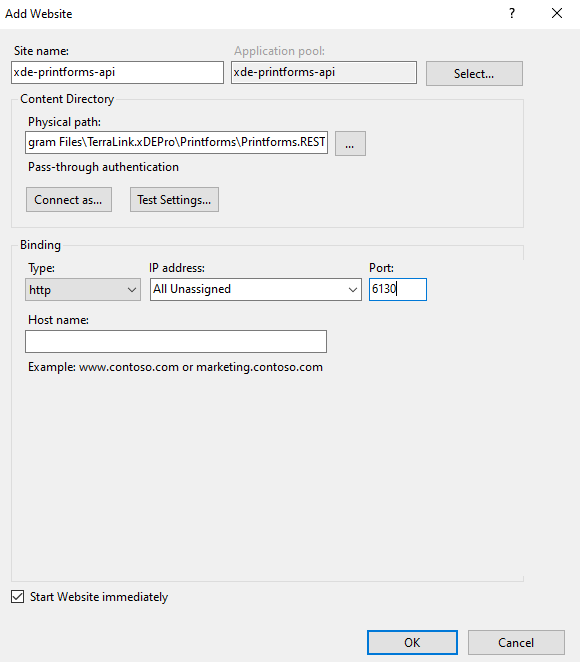Image resolution: width=580 pixels, height=662 pixels.
Task: Open the Select application pool button
Action: [474, 73]
